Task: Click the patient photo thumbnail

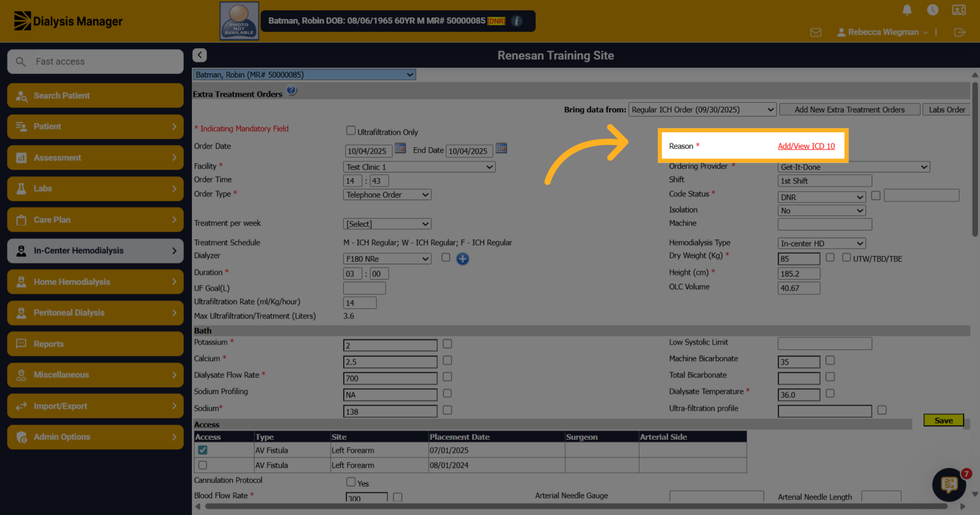Action: [239, 21]
